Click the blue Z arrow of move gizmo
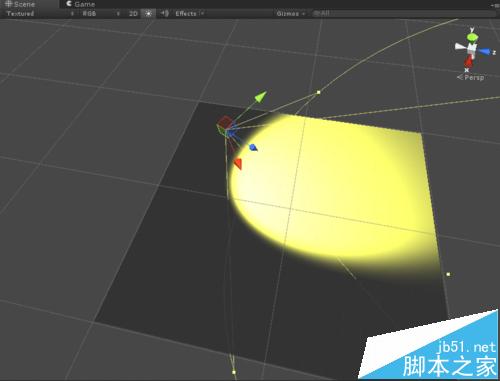500x381 pixels. pyautogui.click(x=253, y=147)
